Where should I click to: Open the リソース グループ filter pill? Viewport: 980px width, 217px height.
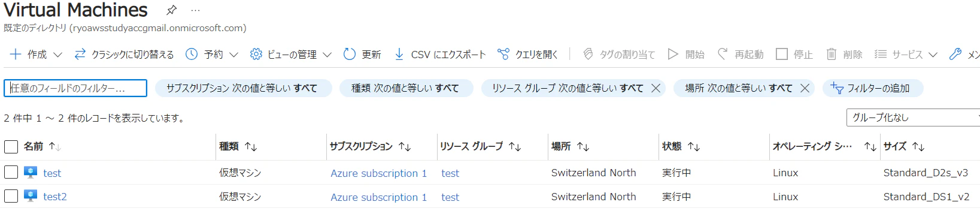[x=567, y=88]
